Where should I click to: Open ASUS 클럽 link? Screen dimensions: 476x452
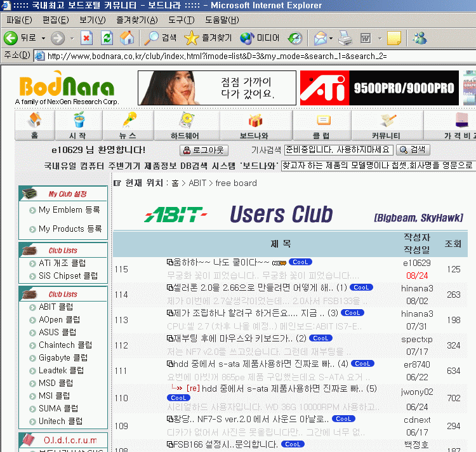pos(57,333)
